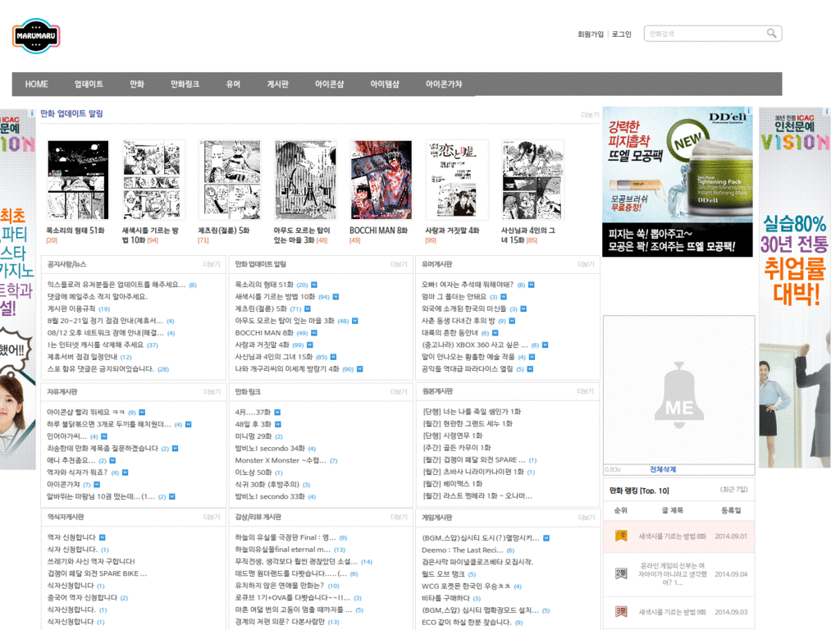Open 식귀 30화 (후방주의) entry
The width and height of the screenshot is (840, 630).
point(267,484)
